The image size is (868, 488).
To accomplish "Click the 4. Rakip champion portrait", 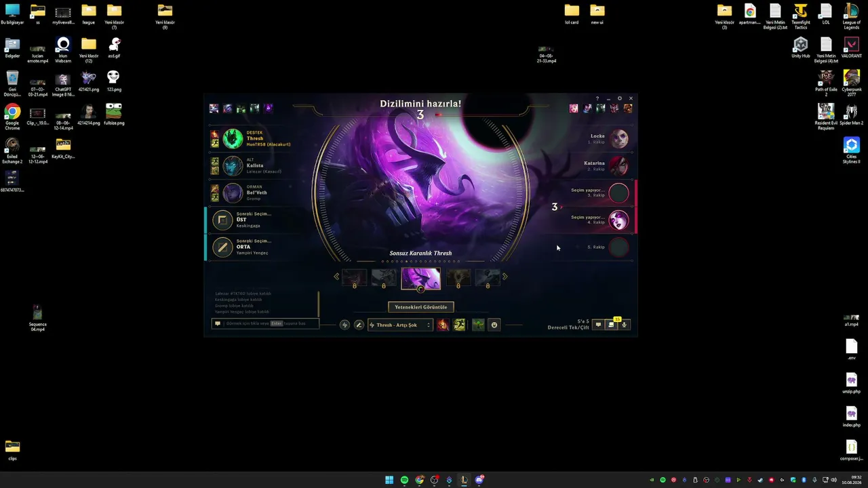I will [618, 220].
